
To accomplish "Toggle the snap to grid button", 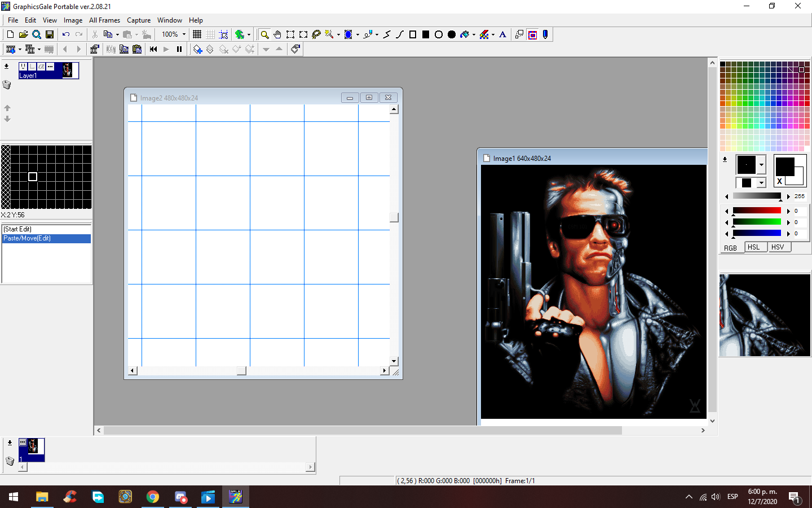I will click(223, 34).
